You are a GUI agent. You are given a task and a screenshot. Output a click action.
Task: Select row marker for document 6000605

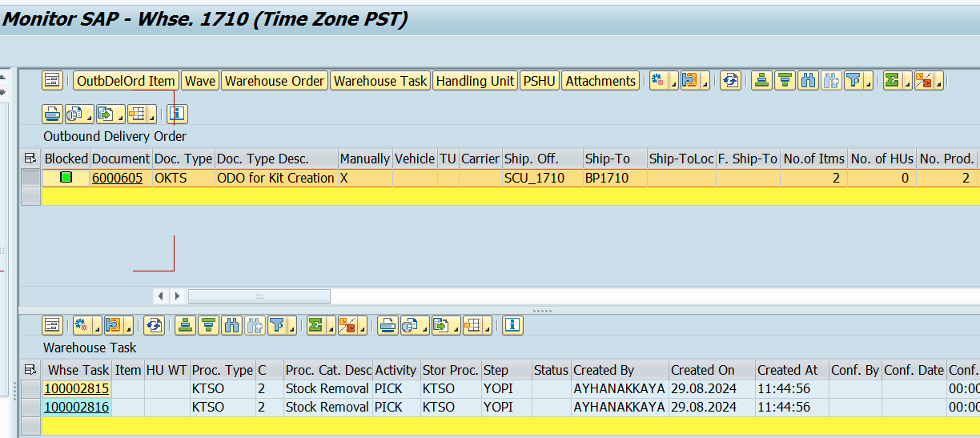click(30, 178)
